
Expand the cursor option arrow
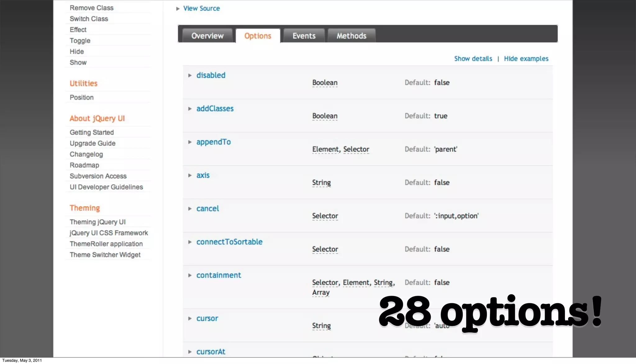coord(190,318)
